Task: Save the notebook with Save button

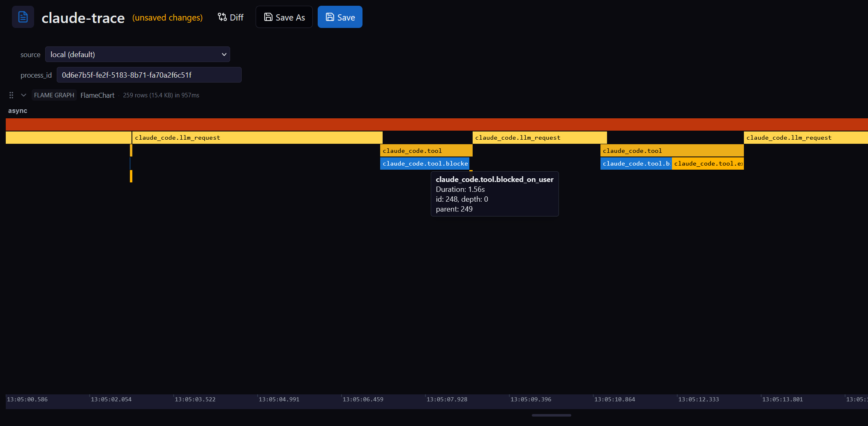Action: [340, 17]
